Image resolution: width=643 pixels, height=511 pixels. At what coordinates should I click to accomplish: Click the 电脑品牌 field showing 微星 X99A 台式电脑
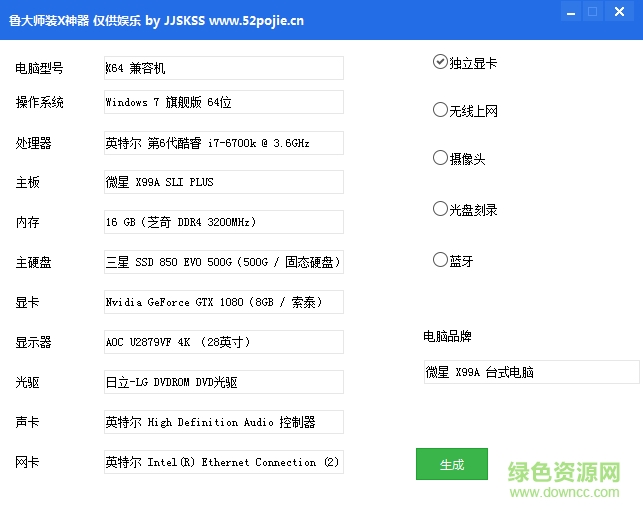(x=532, y=372)
